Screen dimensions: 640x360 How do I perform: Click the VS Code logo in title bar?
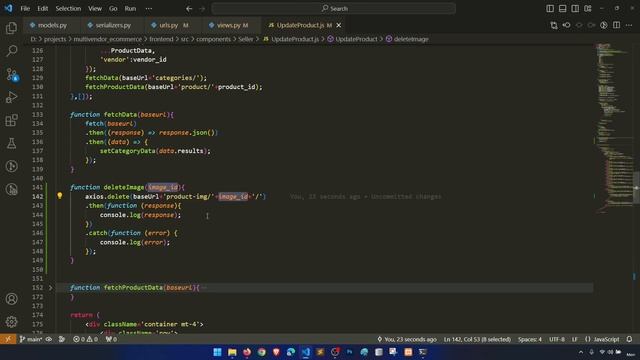point(8,8)
